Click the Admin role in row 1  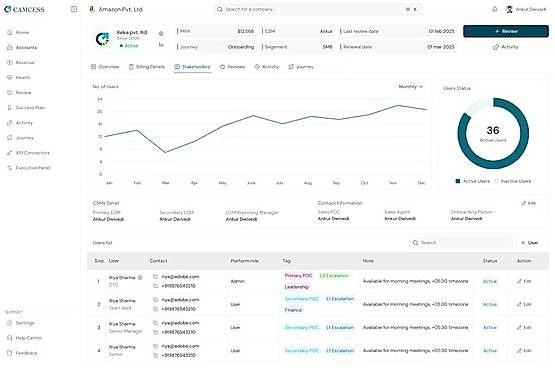pos(238,281)
